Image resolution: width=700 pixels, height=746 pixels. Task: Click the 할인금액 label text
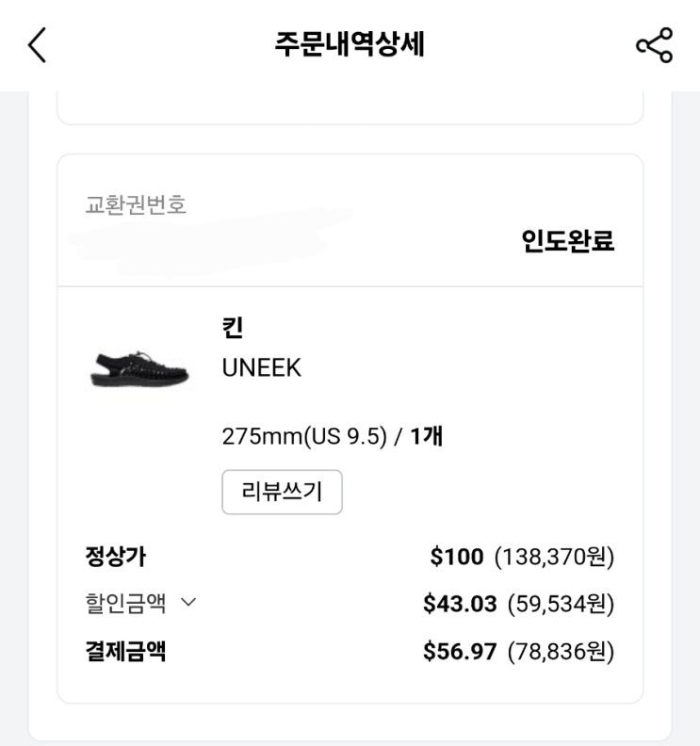(x=125, y=603)
